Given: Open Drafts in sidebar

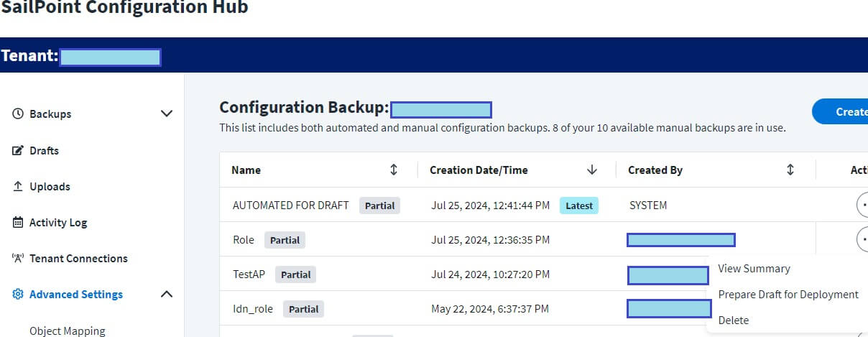Looking at the screenshot, I should (x=44, y=150).
